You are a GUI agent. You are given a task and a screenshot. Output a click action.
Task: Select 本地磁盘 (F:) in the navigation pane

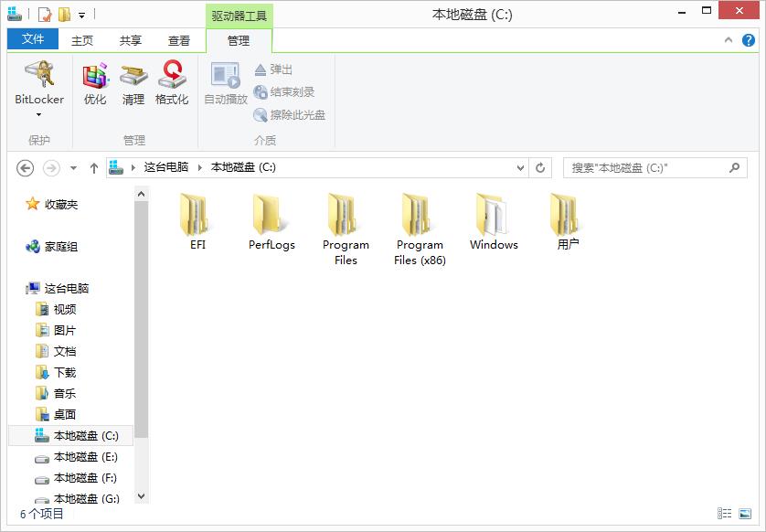(76, 478)
